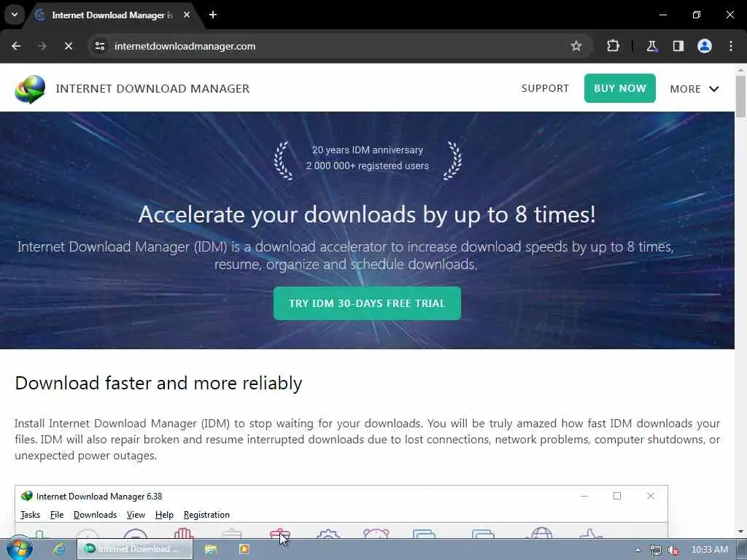Launch Internet Explorer from the taskbar

pyautogui.click(x=59, y=549)
